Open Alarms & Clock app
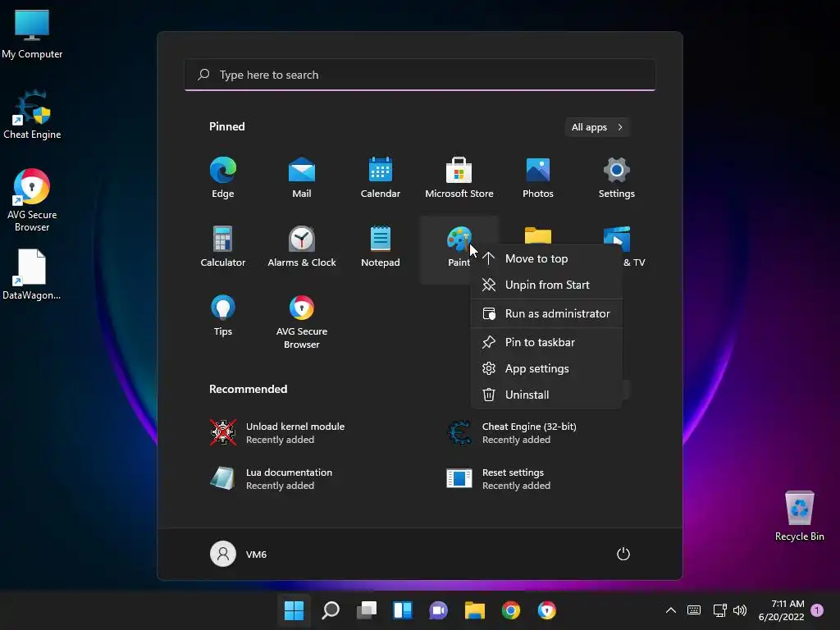 click(x=302, y=246)
